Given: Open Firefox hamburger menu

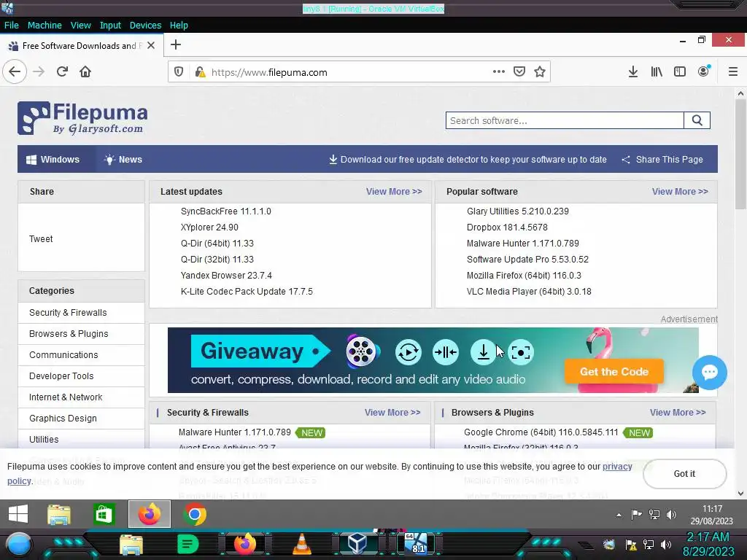Looking at the screenshot, I should pos(733,71).
